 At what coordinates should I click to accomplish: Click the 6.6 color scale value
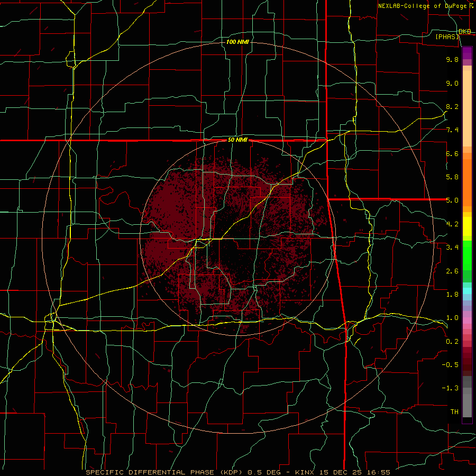(x=452, y=153)
